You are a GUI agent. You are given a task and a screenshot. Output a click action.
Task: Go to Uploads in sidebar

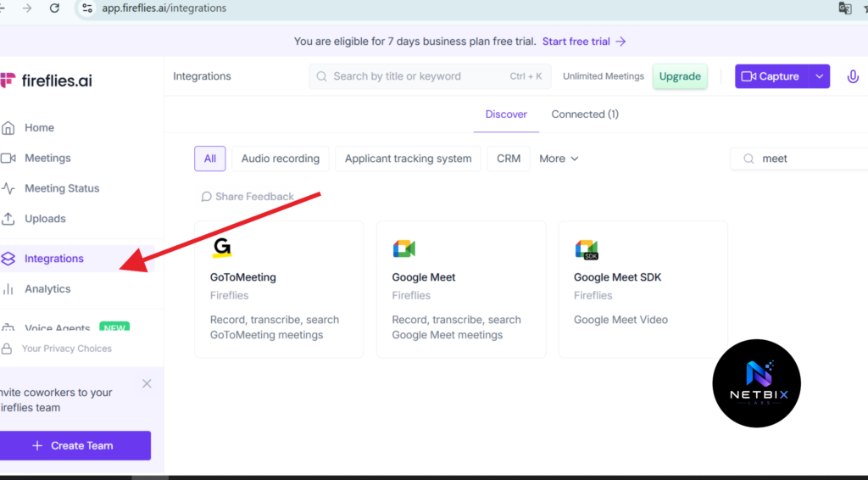pos(45,219)
